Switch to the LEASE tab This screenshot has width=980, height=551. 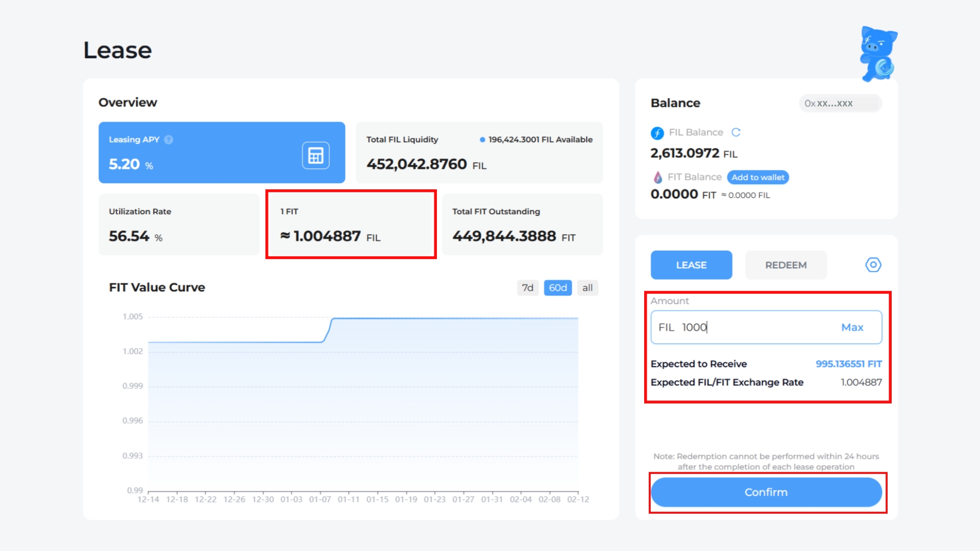tap(691, 265)
